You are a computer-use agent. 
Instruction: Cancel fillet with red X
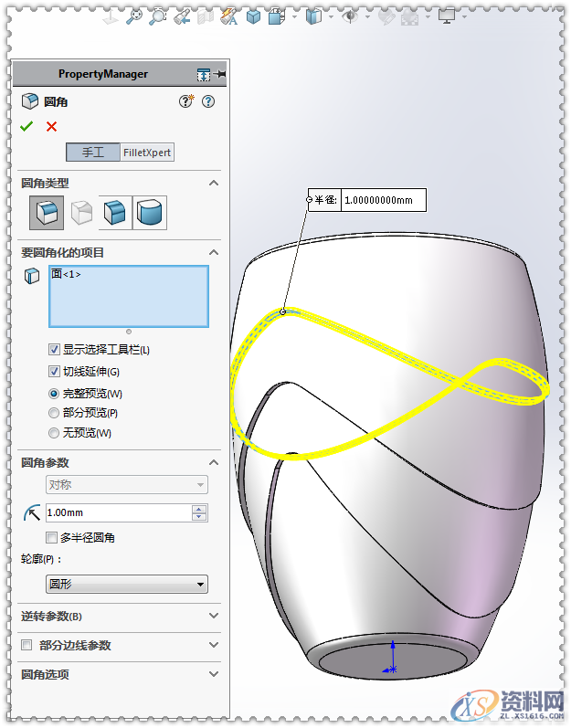pos(51,126)
